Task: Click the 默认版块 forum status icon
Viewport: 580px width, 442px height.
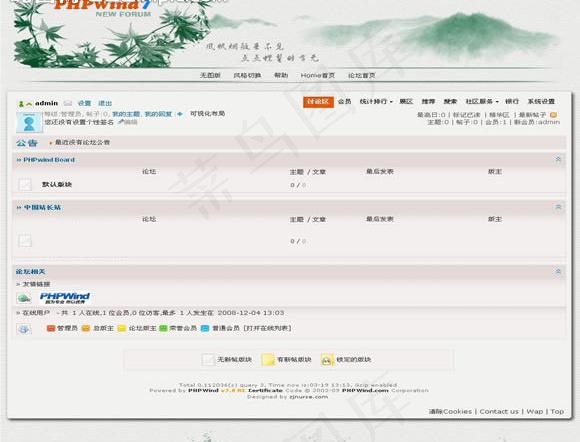Action: point(25,184)
